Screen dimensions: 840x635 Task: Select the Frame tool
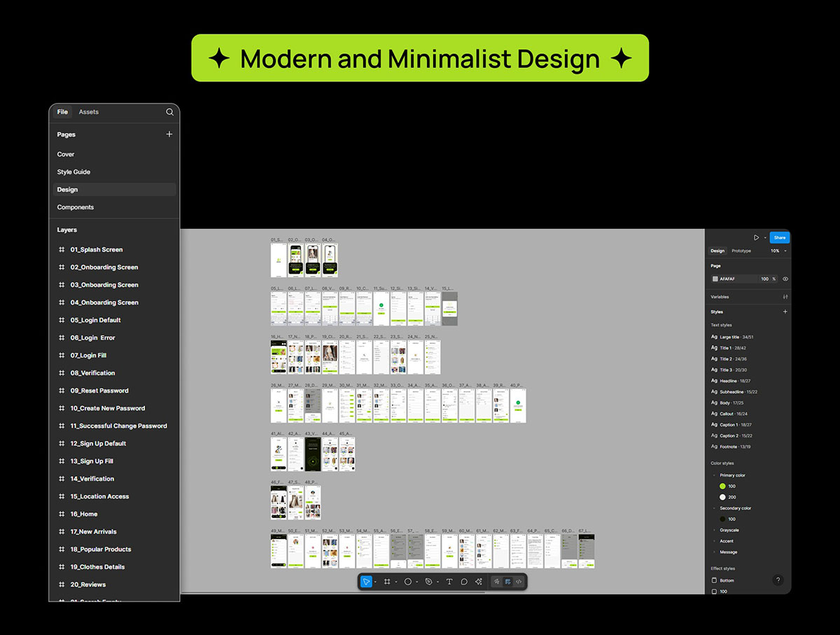[387, 582]
